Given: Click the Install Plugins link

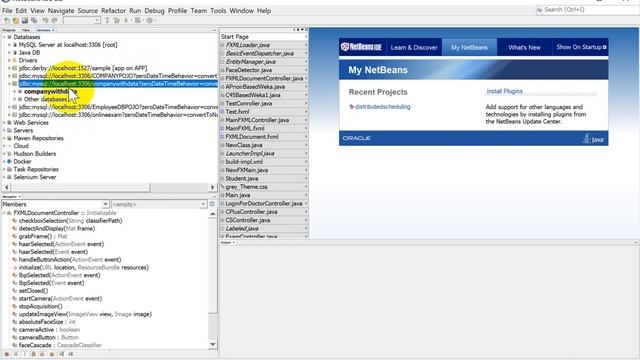Looking at the screenshot, I should (504, 91).
